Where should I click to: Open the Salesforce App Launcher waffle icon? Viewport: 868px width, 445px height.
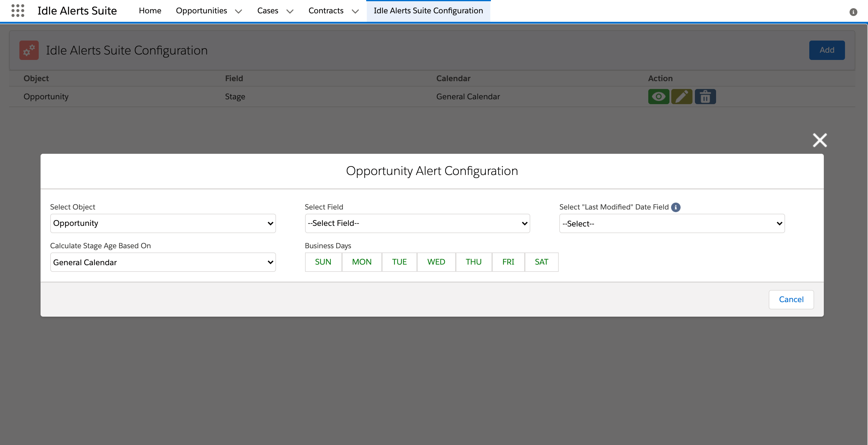[18, 11]
